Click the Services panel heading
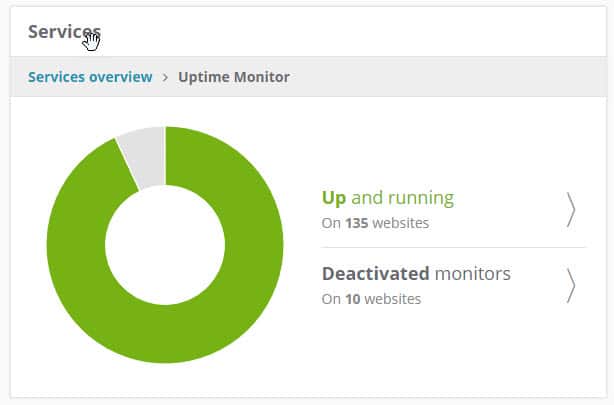 [x=64, y=32]
